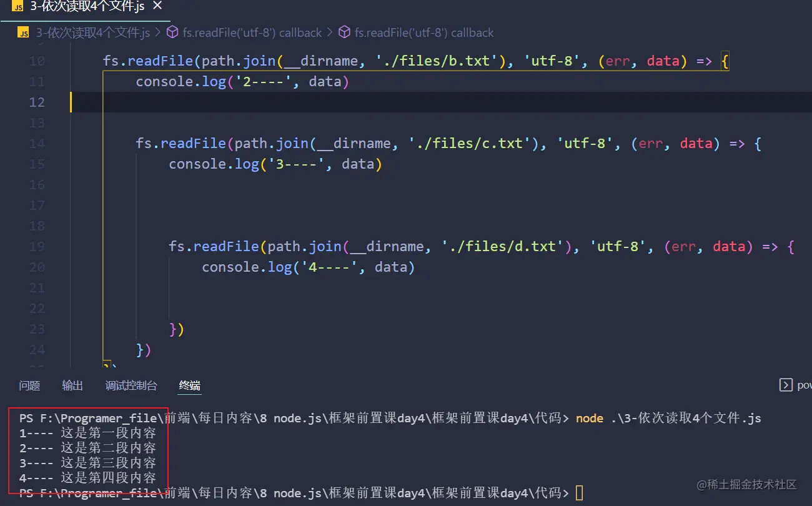
Task: Click the closing brace on line 24
Action: click(x=140, y=350)
